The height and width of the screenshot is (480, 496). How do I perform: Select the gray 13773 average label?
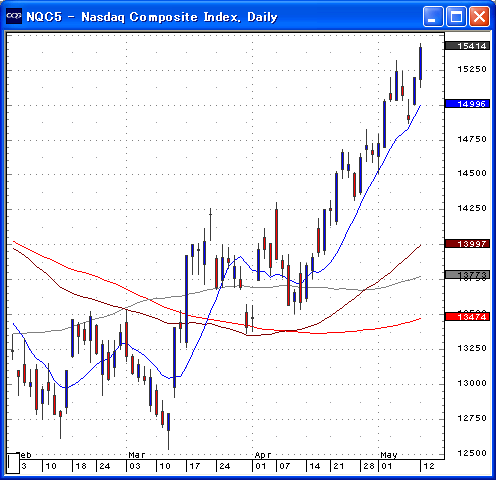tap(467, 275)
